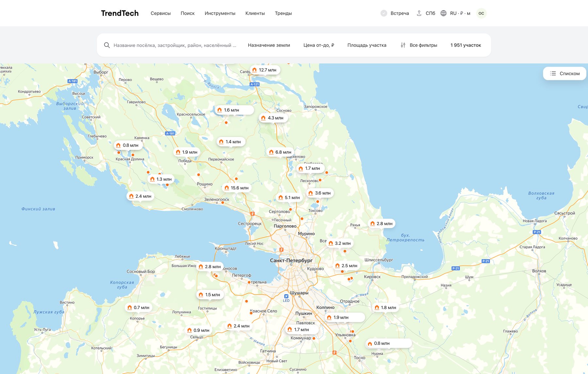Click the anchor icon beside СПб
Screen dimensions: 588x374
tap(419, 13)
